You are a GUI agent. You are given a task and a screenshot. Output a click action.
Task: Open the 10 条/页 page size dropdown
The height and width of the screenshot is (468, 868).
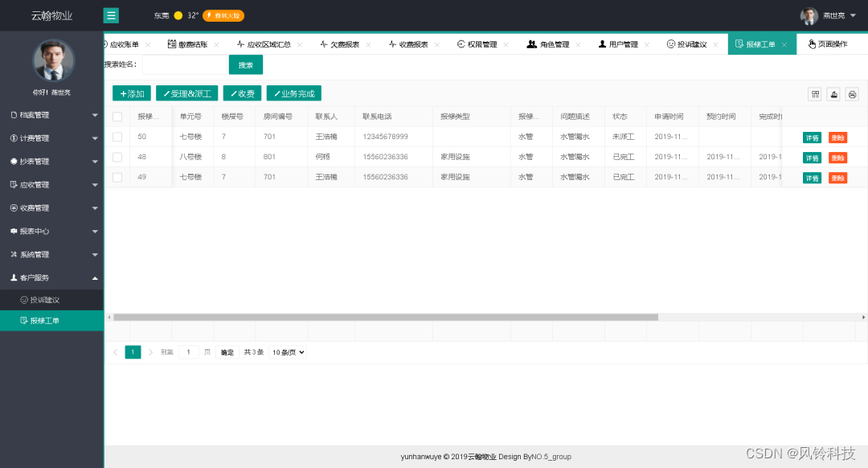(287, 352)
